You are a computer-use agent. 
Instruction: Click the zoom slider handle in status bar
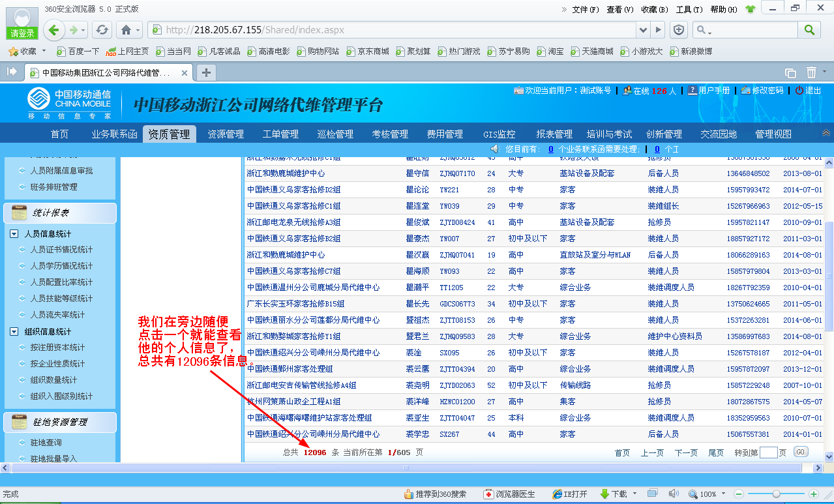point(776,494)
